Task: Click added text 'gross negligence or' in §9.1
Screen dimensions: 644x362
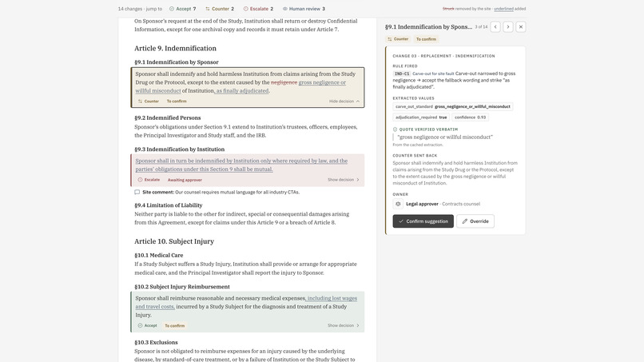Action: click(x=322, y=82)
